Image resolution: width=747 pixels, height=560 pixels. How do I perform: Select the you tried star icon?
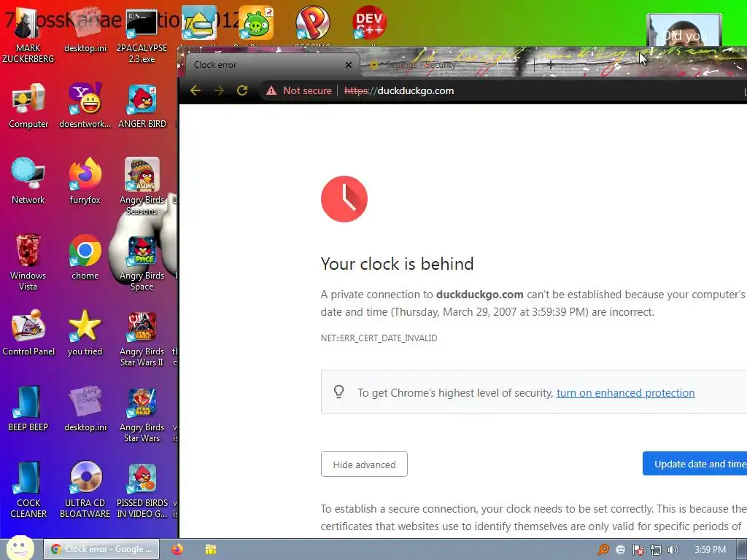tap(85, 332)
